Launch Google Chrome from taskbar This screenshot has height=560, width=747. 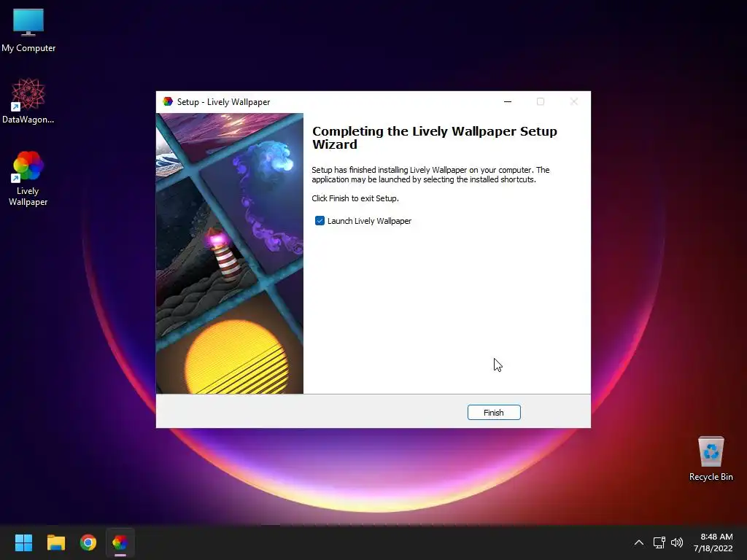tap(88, 542)
